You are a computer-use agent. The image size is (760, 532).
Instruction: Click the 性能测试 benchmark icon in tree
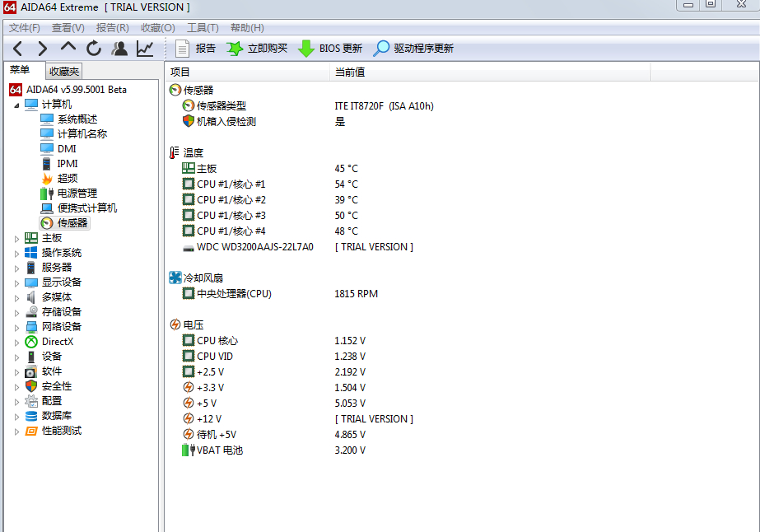pyautogui.click(x=31, y=432)
